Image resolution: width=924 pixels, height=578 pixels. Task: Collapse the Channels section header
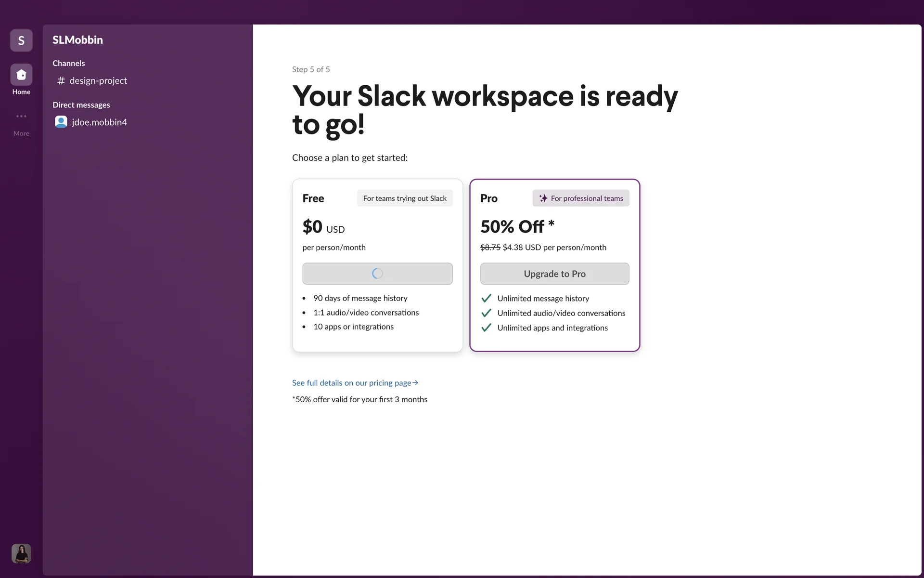coord(68,63)
